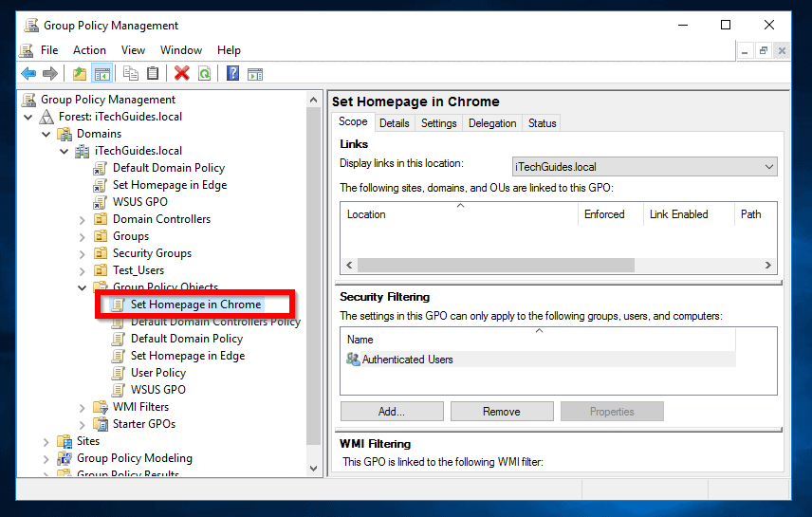Click the Up one level folder icon

(x=80, y=74)
